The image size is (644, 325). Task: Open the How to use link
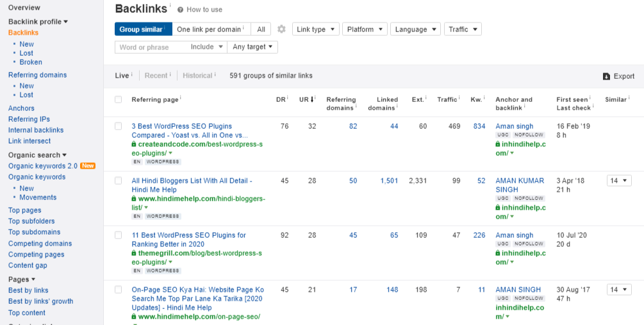pyautogui.click(x=204, y=10)
